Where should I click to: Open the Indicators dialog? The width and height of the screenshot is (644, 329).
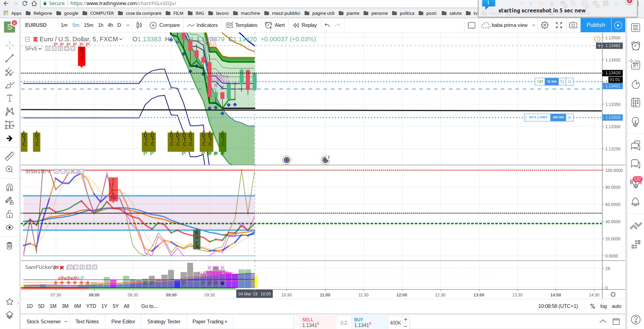203,25
